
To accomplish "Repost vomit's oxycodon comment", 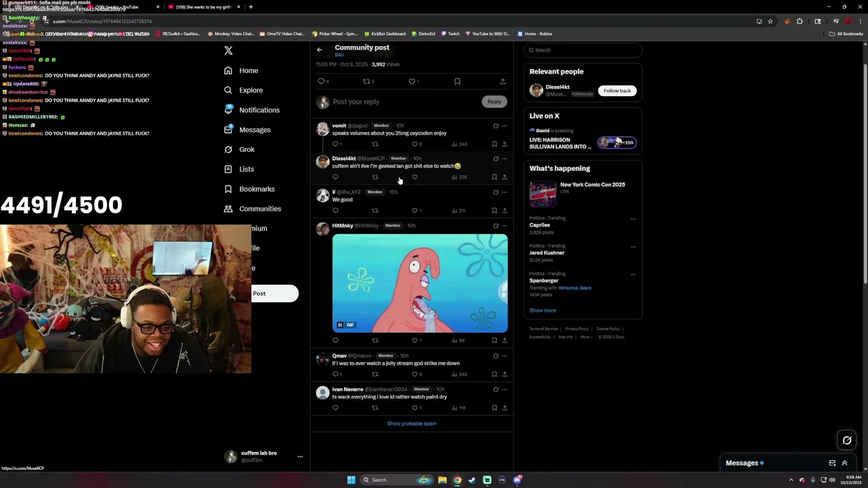I will coord(375,144).
